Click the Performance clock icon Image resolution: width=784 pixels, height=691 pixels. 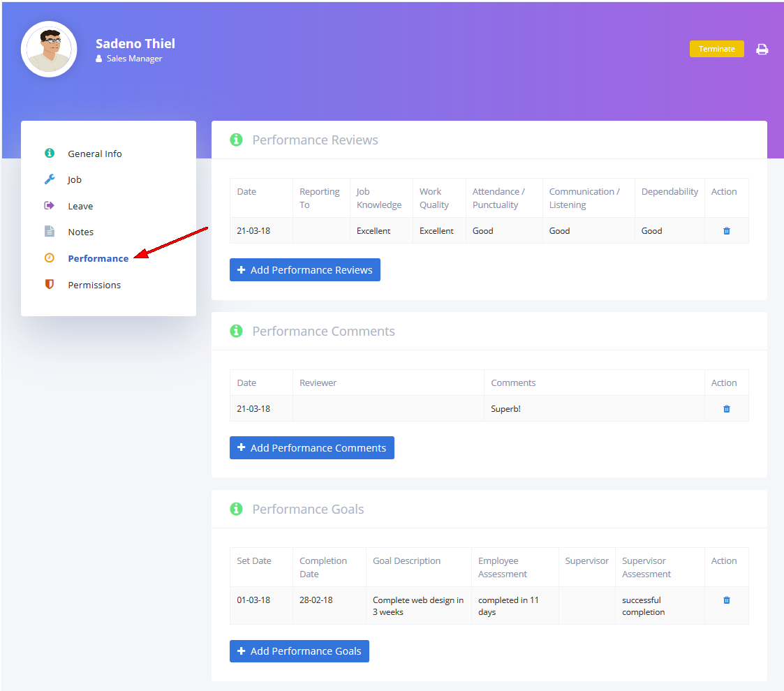tap(50, 258)
